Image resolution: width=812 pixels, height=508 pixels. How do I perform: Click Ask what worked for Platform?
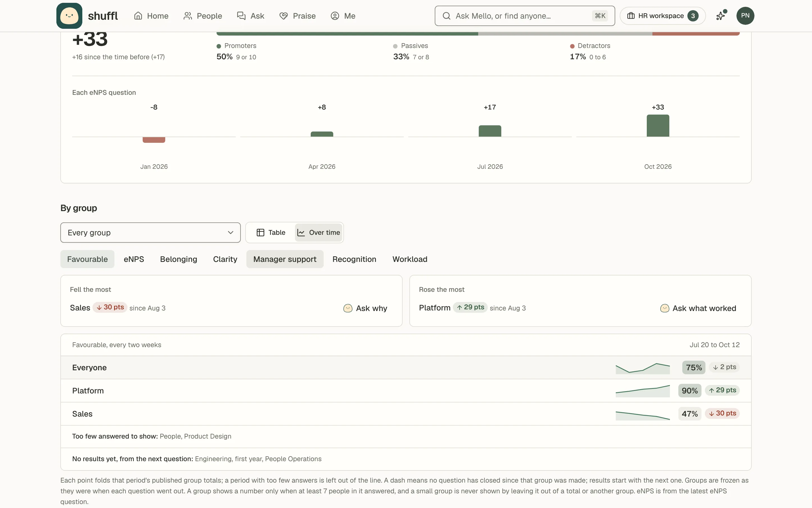(x=698, y=308)
